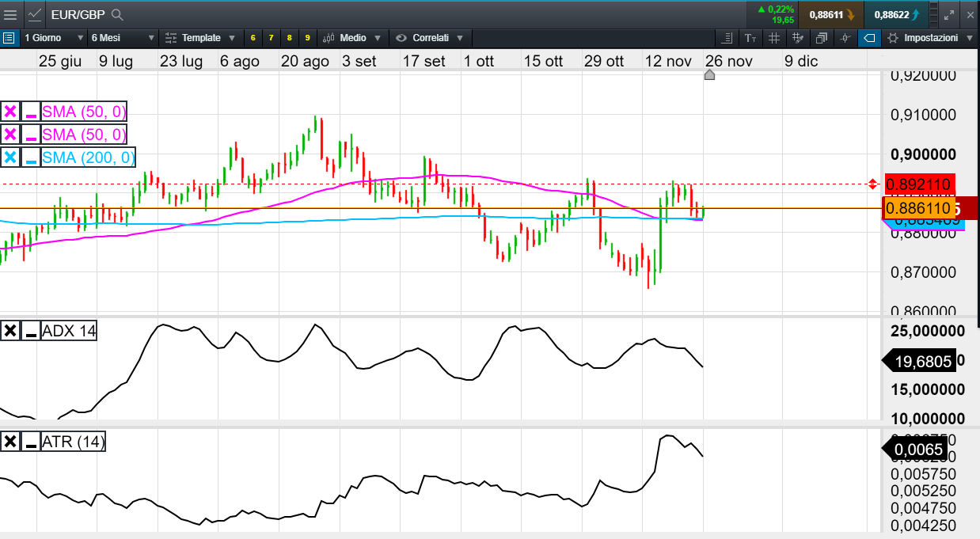Image resolution: width=980 pixels, height=539 pixels.
Task: Close the EUR/GBP chart window
Action: click(970, 14)
